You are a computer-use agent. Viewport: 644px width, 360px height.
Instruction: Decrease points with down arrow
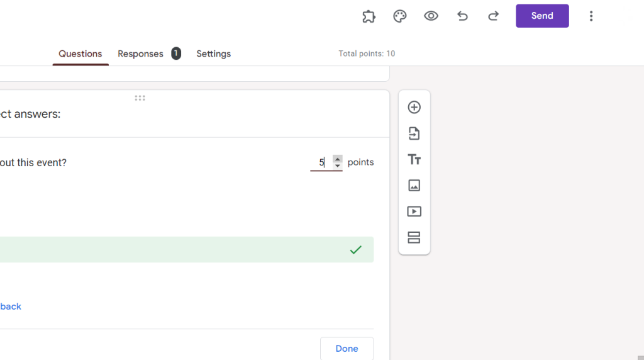[338, 166]
